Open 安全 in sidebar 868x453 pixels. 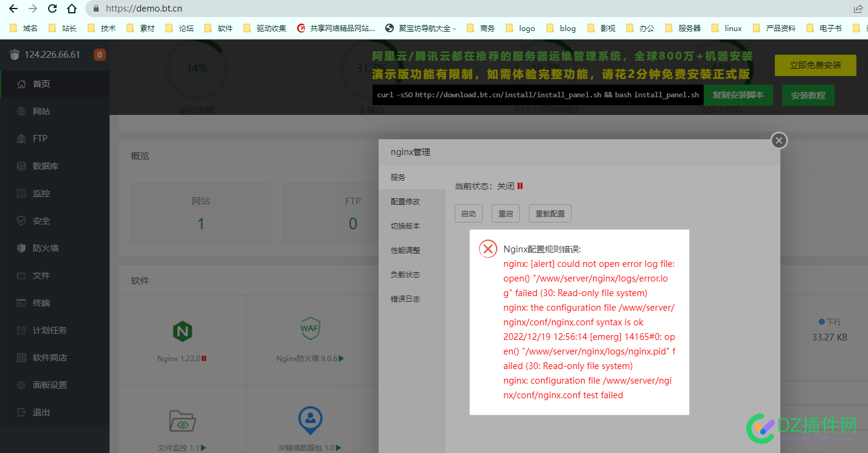coord(55,221)
